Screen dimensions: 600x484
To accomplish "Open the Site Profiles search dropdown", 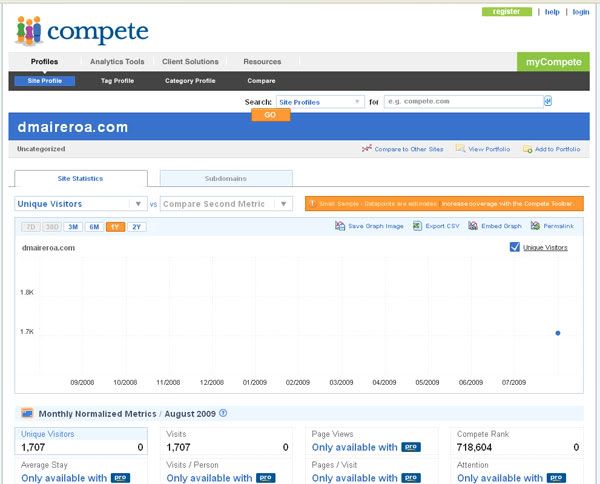I will click(x=320, y=102).
